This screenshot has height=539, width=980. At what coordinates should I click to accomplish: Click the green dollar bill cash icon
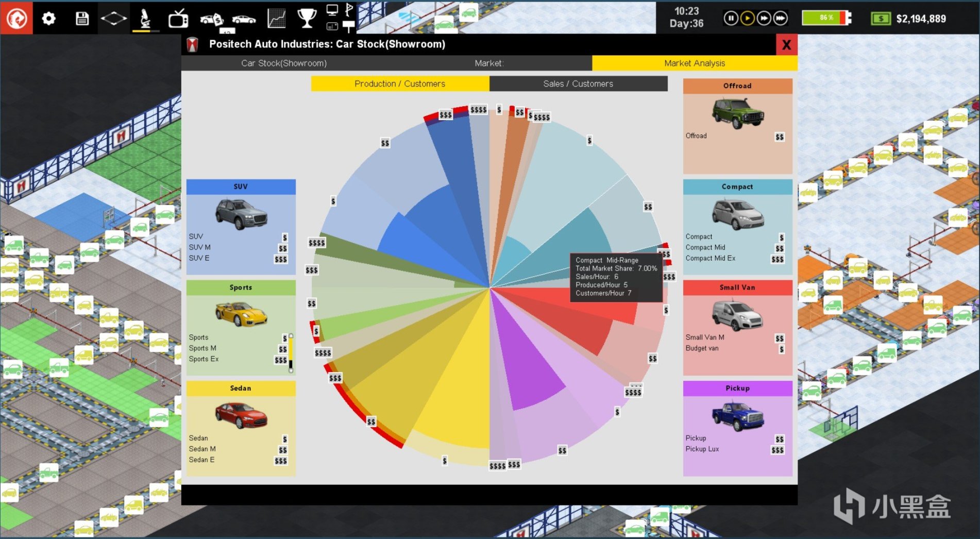pyautogui.click(x=881, y=19)
